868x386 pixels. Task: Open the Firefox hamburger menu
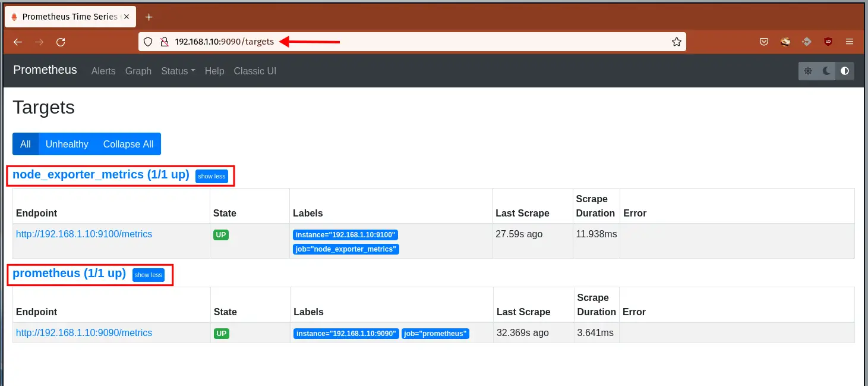850,42
